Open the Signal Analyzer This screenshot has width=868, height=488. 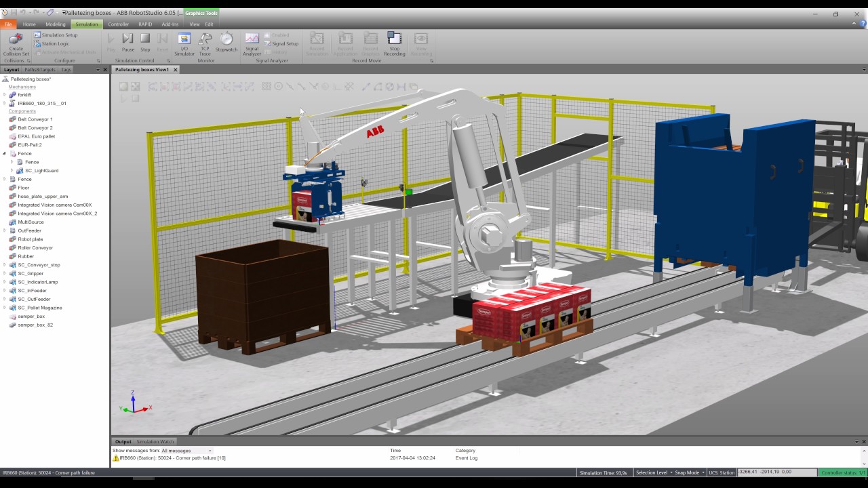coord(252,44)
